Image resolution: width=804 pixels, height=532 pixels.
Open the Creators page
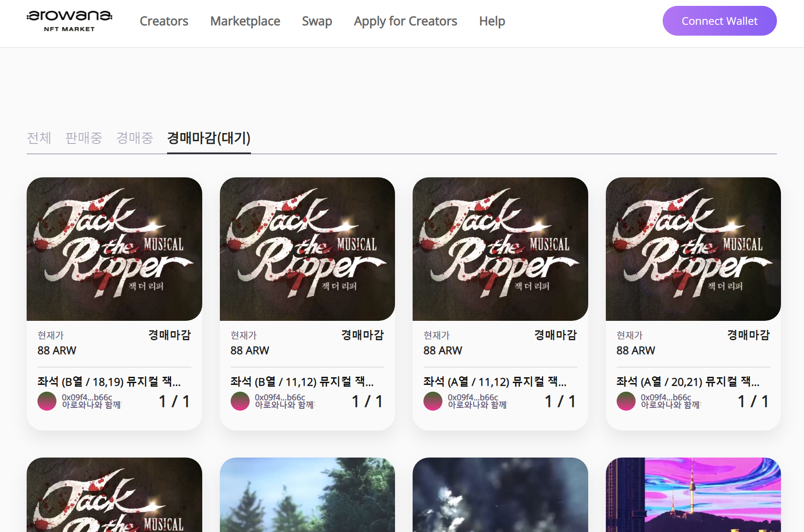(x=164, y=21)
